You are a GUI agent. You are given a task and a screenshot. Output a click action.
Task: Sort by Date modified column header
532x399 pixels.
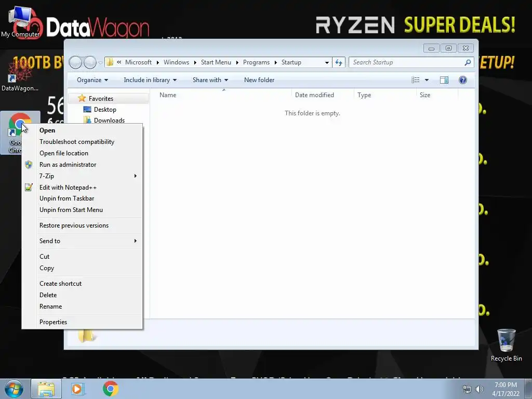(x=323, y=95)
